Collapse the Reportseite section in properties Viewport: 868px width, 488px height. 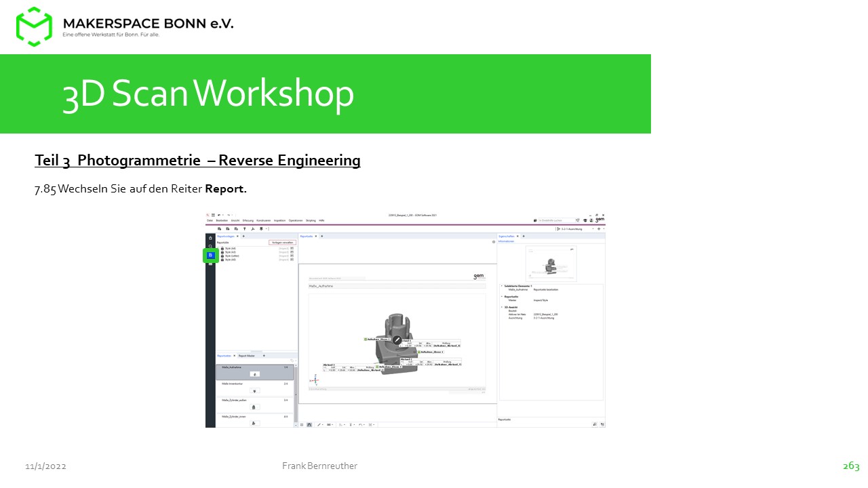pos(502,296)
